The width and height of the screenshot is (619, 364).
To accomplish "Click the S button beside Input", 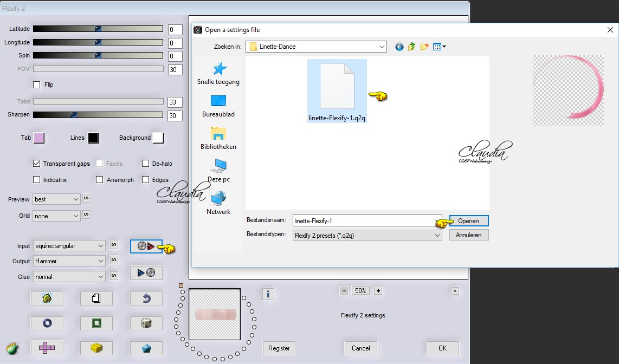I will pos(114,244).
